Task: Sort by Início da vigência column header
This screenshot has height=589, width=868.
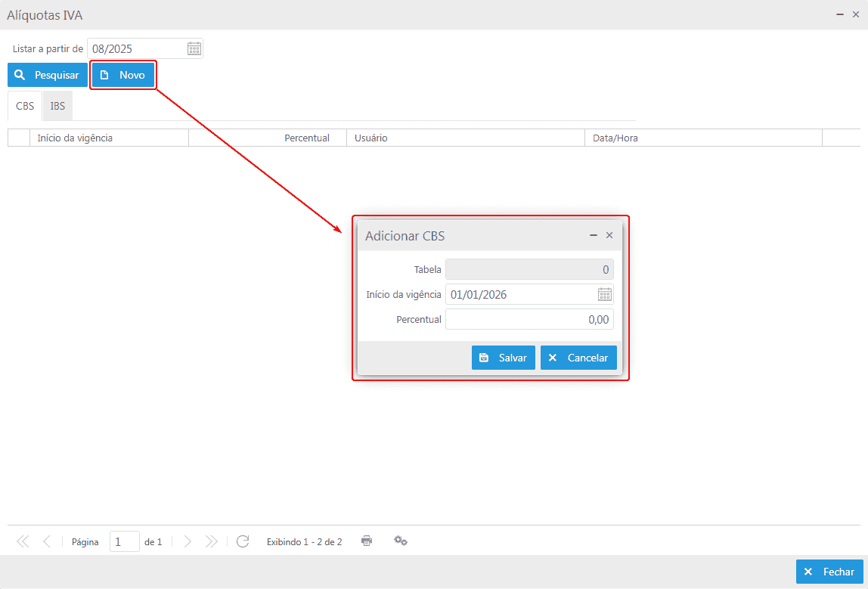Action: click(x=108, y=138)
